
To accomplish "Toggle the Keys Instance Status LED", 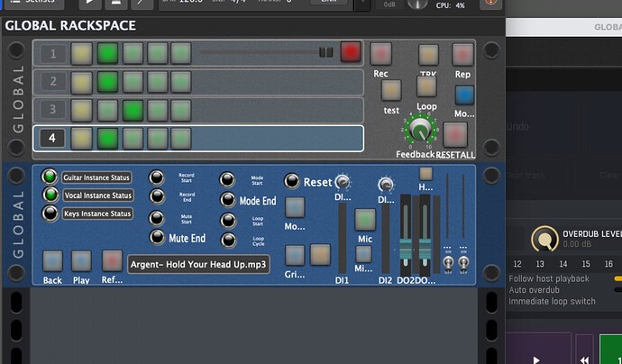I will point(50,214).
